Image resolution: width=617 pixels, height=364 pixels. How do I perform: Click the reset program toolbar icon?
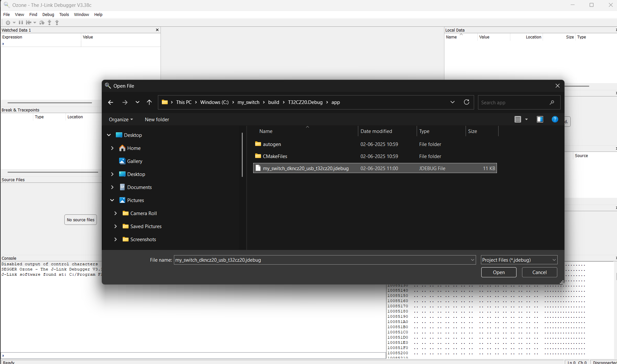click(x=29, y=22)
